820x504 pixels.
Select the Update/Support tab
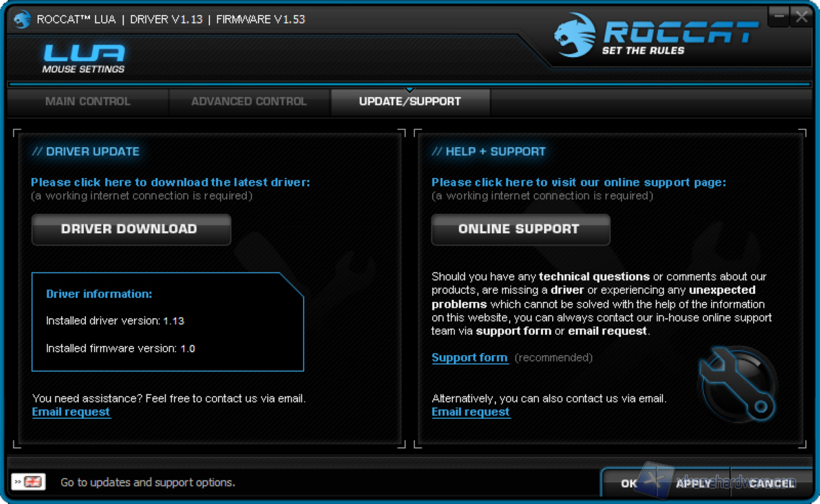tap(410, 102)
